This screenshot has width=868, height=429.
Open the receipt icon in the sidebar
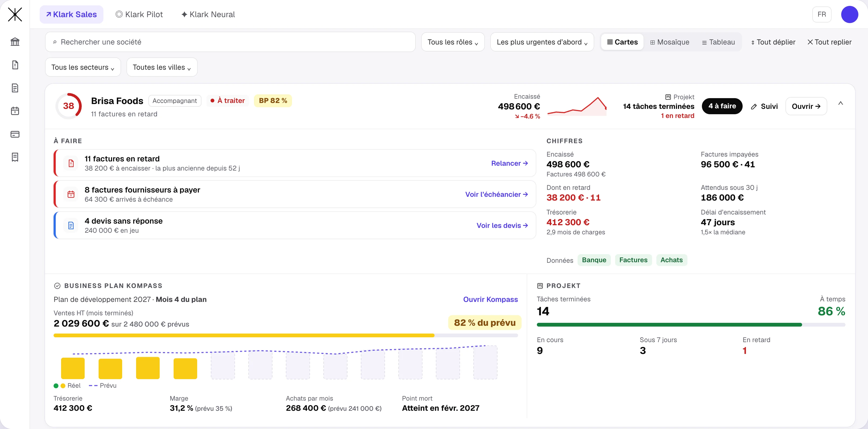[x=15, y=157]
